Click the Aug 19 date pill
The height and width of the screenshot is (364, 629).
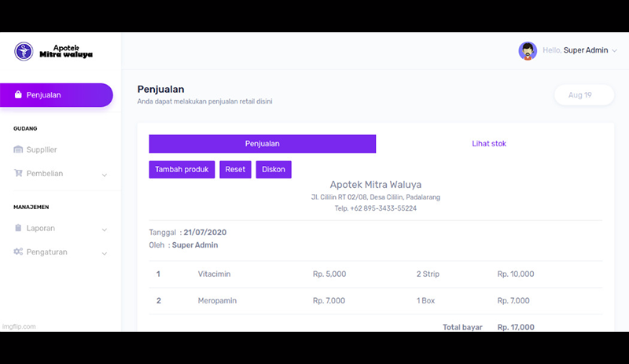(579, 95)
